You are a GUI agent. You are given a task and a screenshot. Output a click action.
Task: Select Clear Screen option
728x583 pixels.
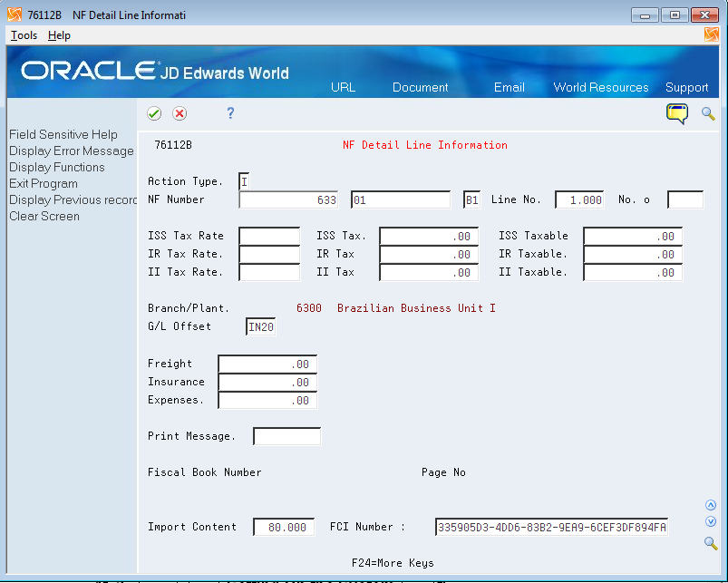(x=44, y=217)
